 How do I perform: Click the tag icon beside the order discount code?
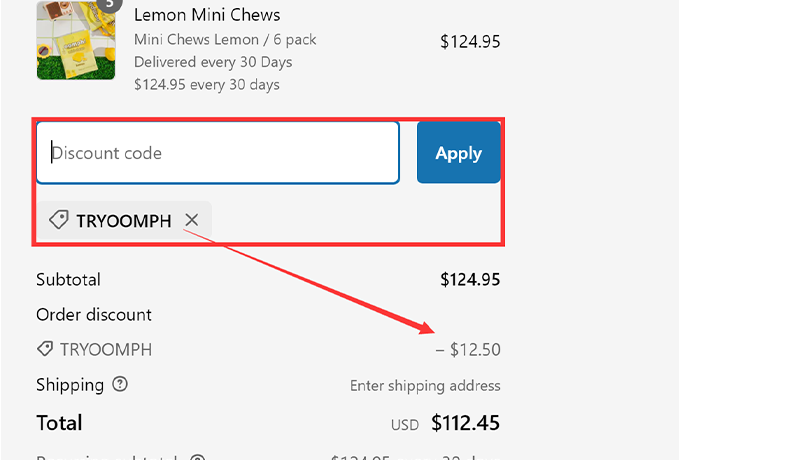(44, 350)
